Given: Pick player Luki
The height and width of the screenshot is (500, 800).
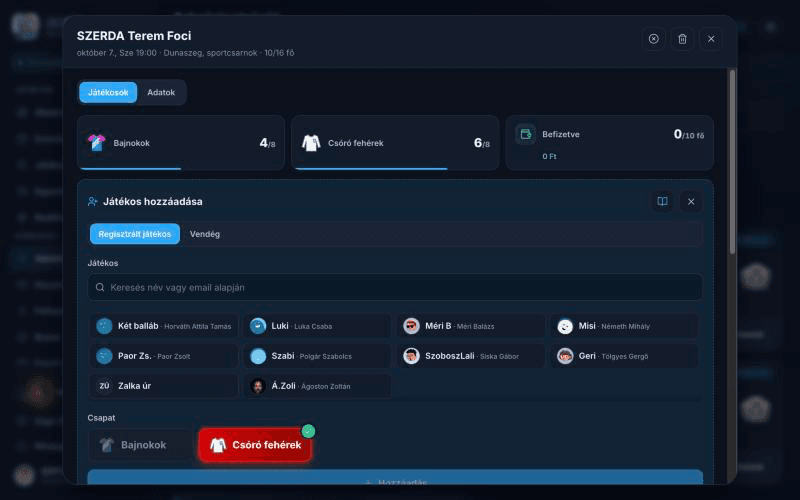Looking at the screenshot, I should (317, 326).
